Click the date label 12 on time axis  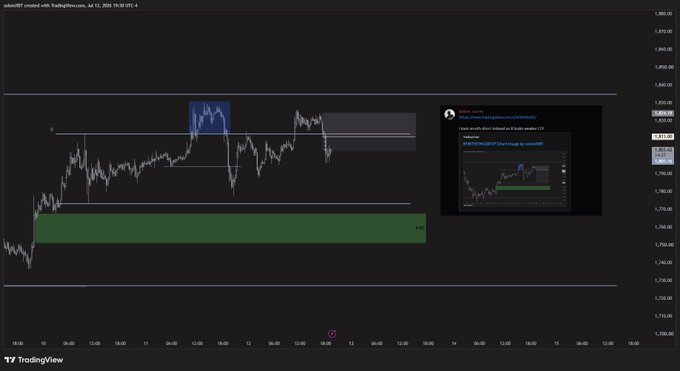tap(248, 343)
